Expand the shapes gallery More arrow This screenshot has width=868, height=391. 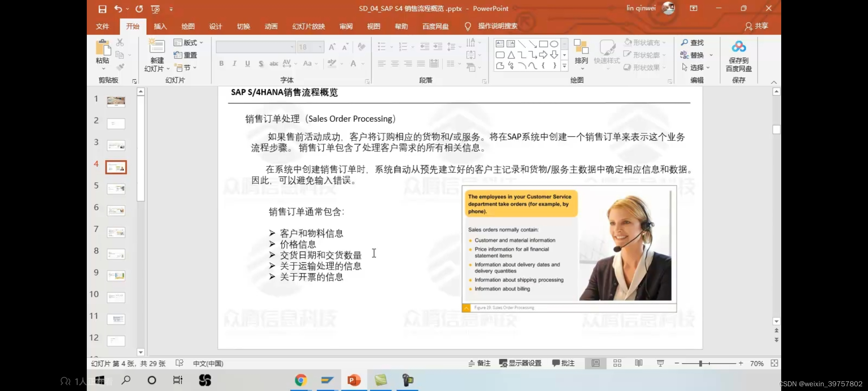(564, 66)
